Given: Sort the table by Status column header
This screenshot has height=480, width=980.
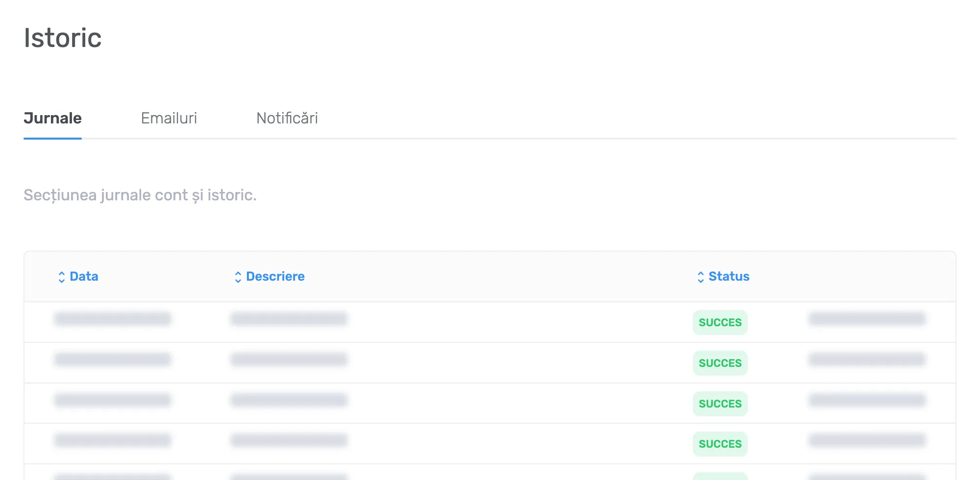Looking at the screenshot, I should point(729,276).
